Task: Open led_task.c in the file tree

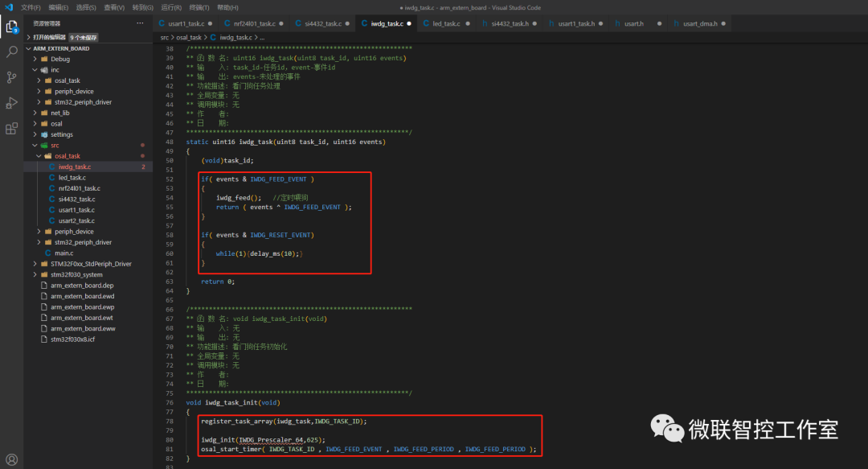Action: 72,178
